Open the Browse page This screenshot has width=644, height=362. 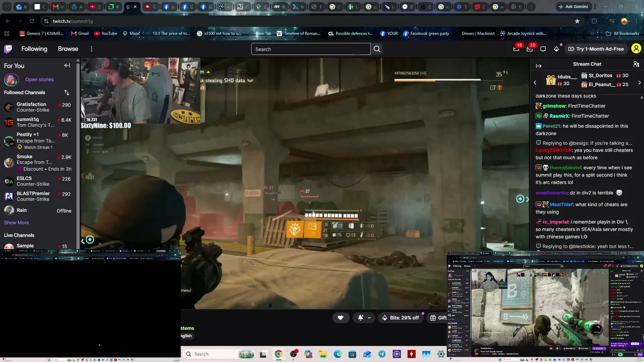(x=68, y=49)
